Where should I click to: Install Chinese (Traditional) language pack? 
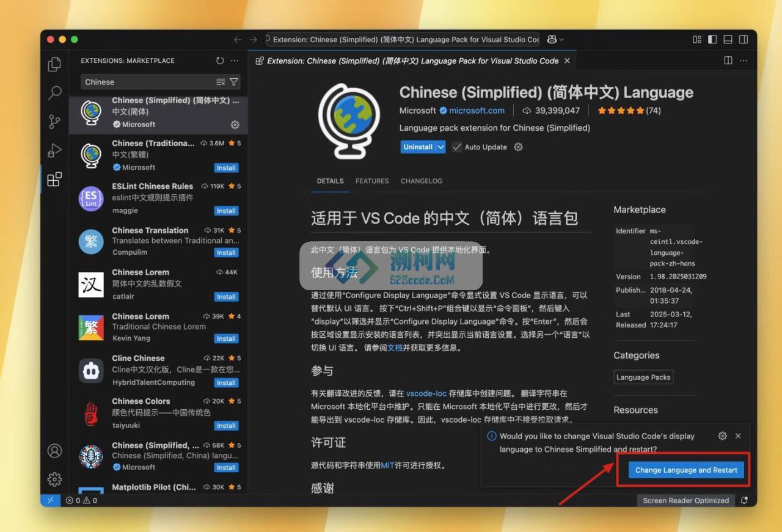tap(226, 168)
